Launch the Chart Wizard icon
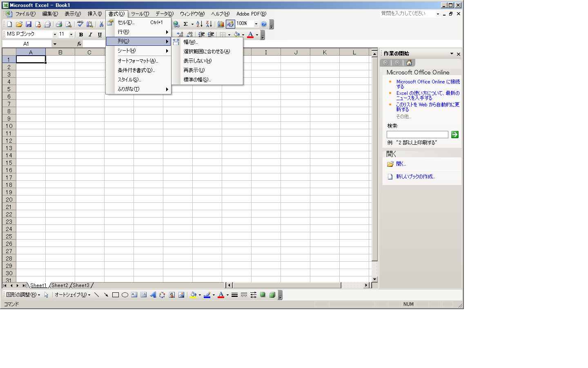 click(x=220, y=24)
